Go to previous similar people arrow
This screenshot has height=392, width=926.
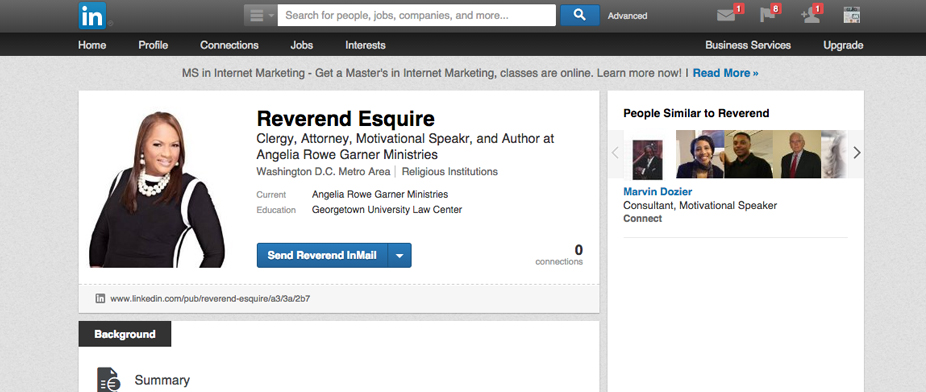(615, 153)
